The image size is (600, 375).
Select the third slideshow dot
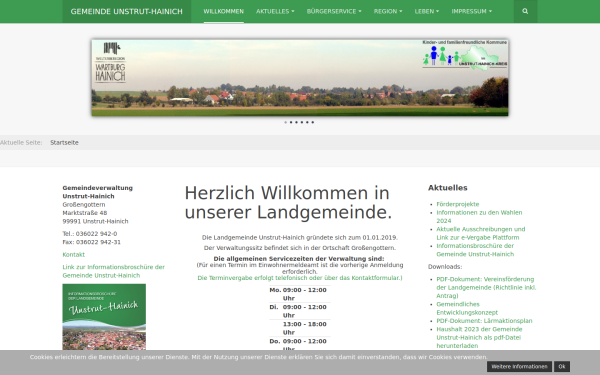(x=296, y=122)
